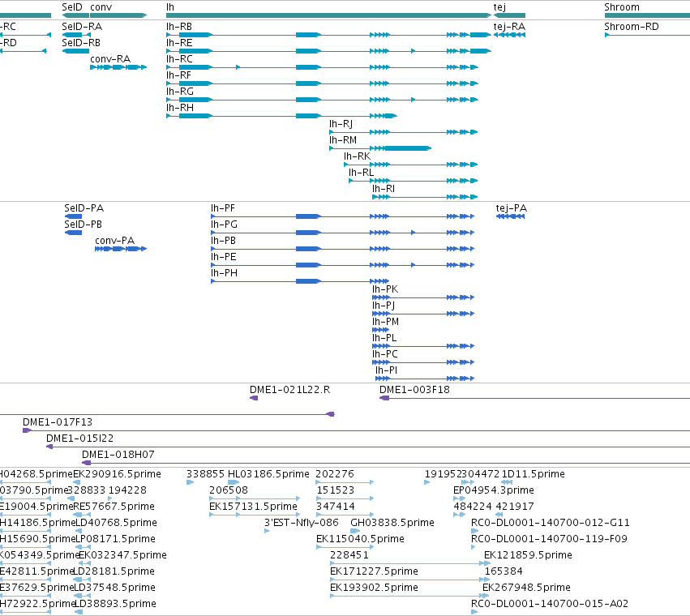Screen dimensions: 690x616
Task: Select EST 3'EST-Nfly-086
Action: [267, 532]
